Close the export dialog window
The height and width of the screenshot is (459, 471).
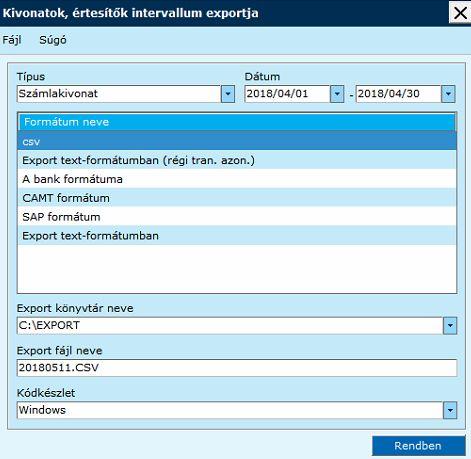click(460, 13)
